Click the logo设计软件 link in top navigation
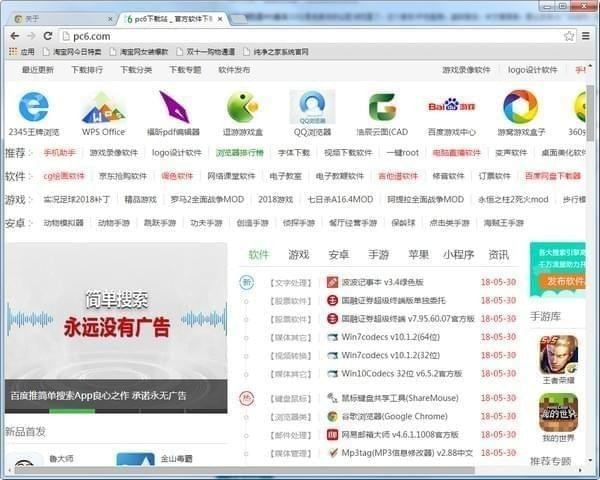 pos(532,70)
